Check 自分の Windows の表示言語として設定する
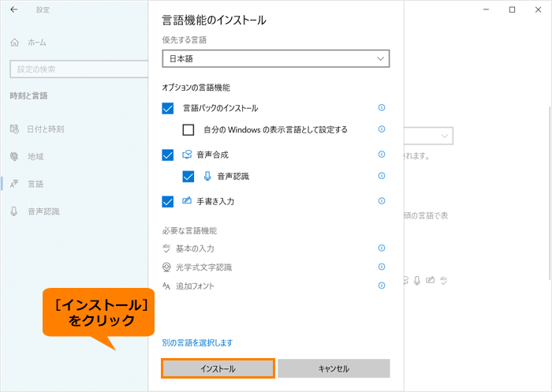The height and width of the screenshot is (392, 552). [x=188, y=129]
